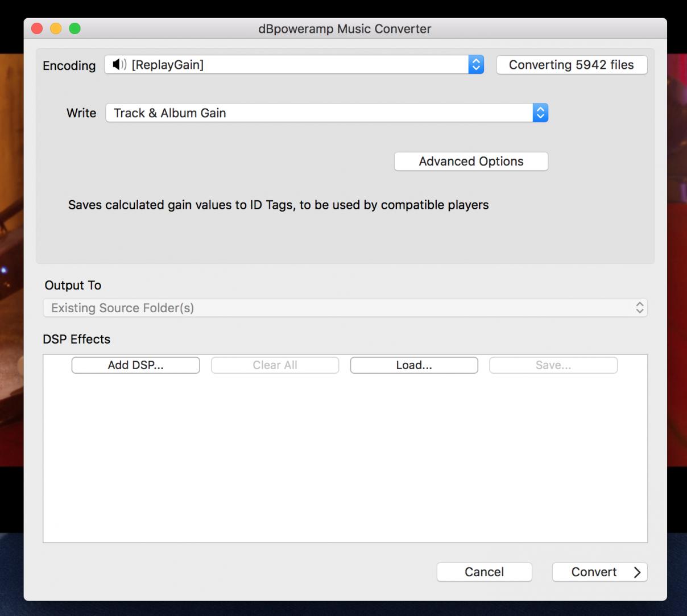687x616 pixels.
Task: Close the dBpoweramp window with the red button
Action: [x=37, y=28]
